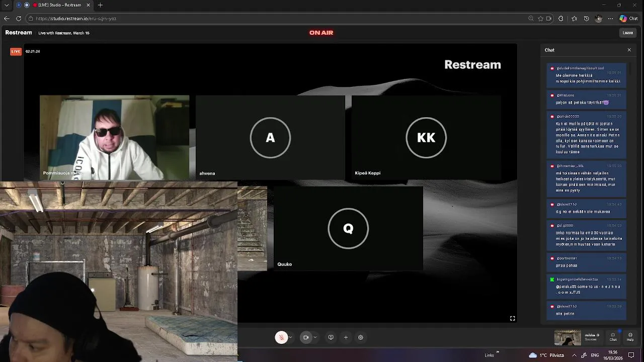The height and width of the screenshot is (362, 644).
Task: Open chat message 'paljon sä petsku täytitkä?'
Action: [x=587, y=100]
